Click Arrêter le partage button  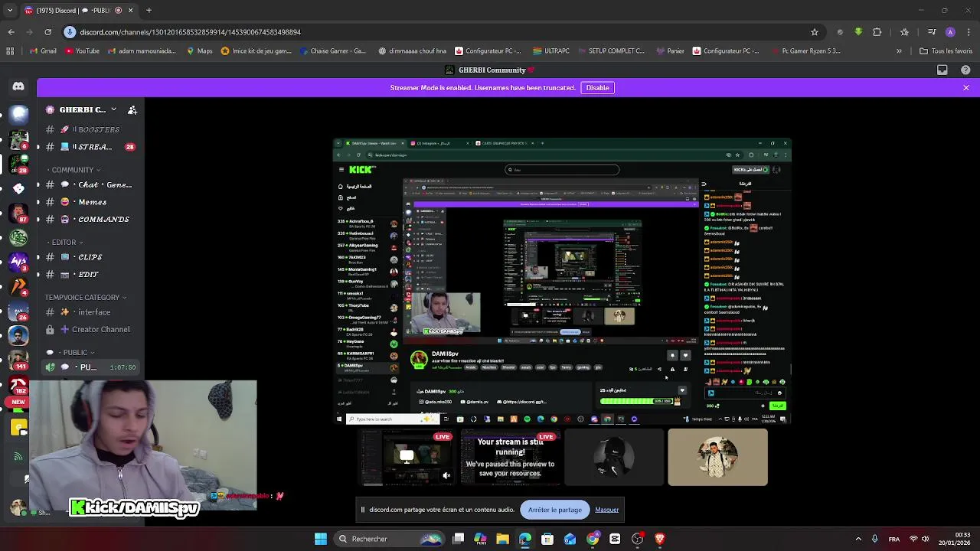tap(555, 510)
